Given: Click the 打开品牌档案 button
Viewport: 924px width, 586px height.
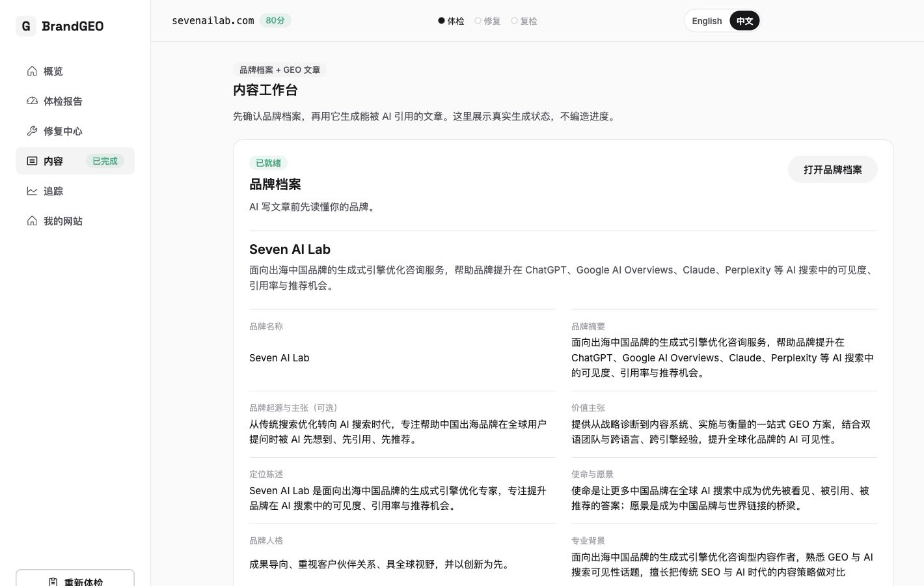Looking at the screenshot, I should (x=832, y=169).
